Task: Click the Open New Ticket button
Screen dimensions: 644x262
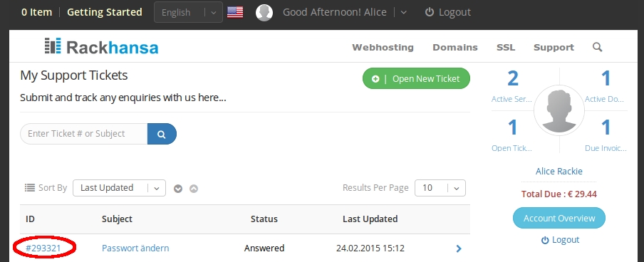Action: point(416,78)
